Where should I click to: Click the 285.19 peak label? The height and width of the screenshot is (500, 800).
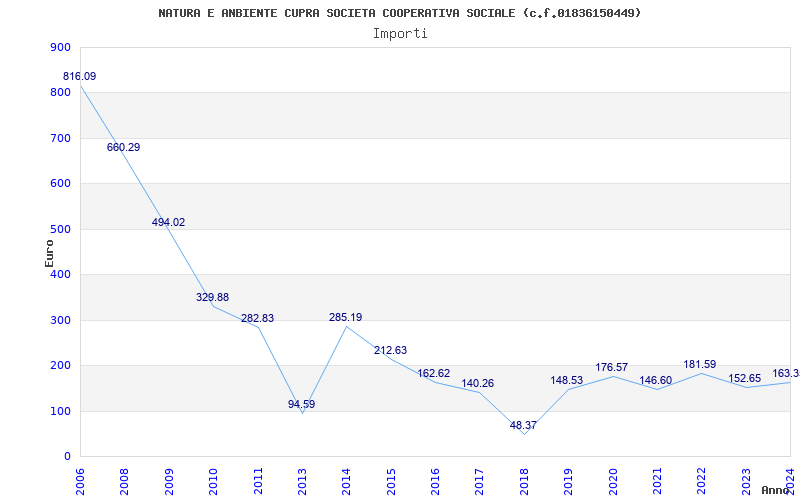345,317
